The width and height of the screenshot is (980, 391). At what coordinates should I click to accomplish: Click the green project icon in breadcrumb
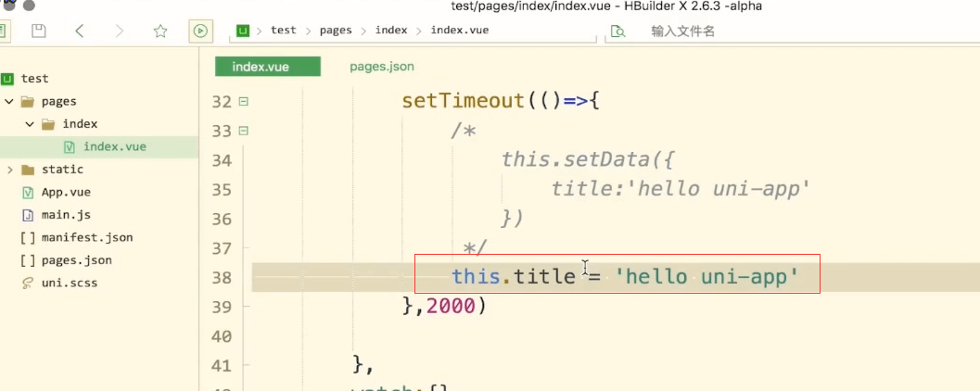tap(244, 31)
